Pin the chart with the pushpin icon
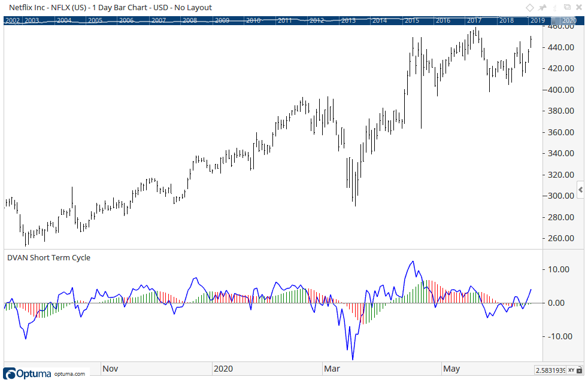The height and width of the screenshot is (380, 588). pyautogui.click(x=542, y=8)
